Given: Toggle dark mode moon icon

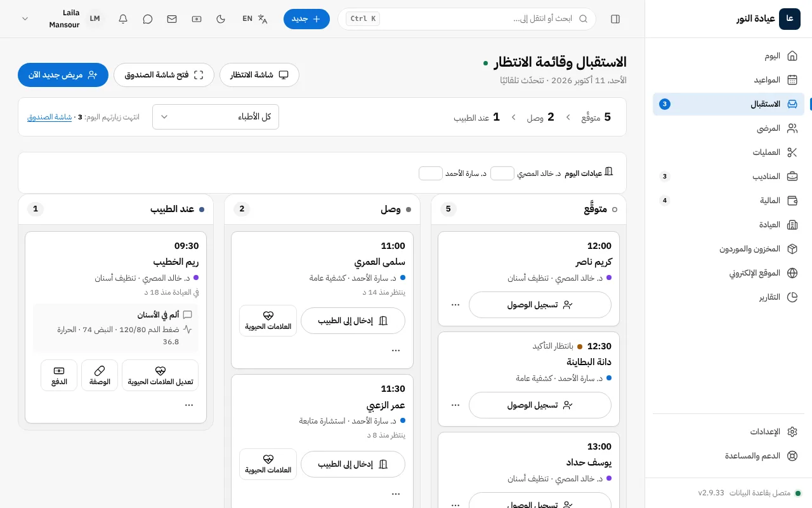Looking at the screenshot, I should click(x=221, y=19).
